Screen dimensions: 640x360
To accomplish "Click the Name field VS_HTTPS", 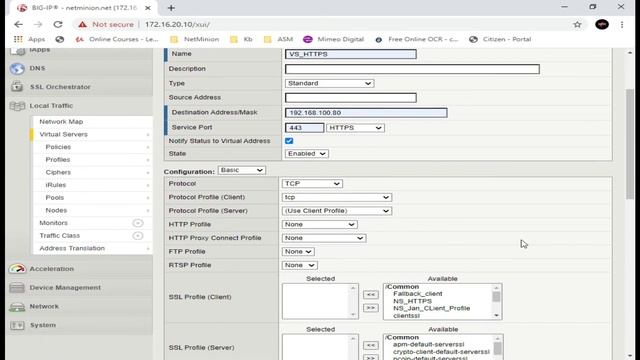I will pos(351,54).
